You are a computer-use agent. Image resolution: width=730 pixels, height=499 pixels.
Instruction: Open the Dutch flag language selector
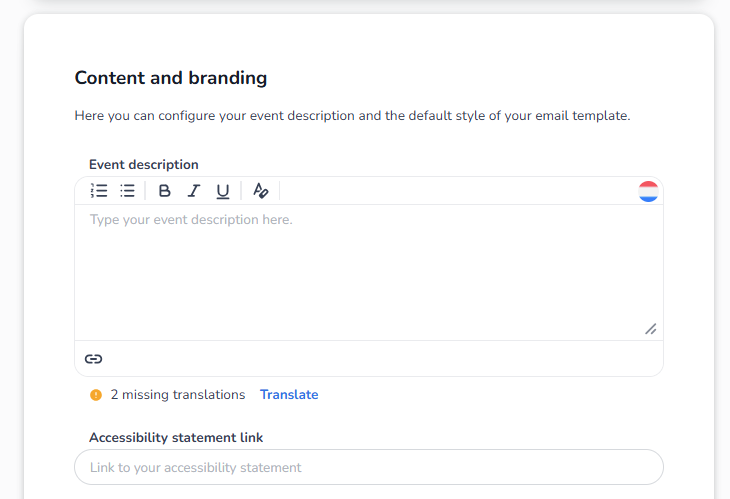648,191
